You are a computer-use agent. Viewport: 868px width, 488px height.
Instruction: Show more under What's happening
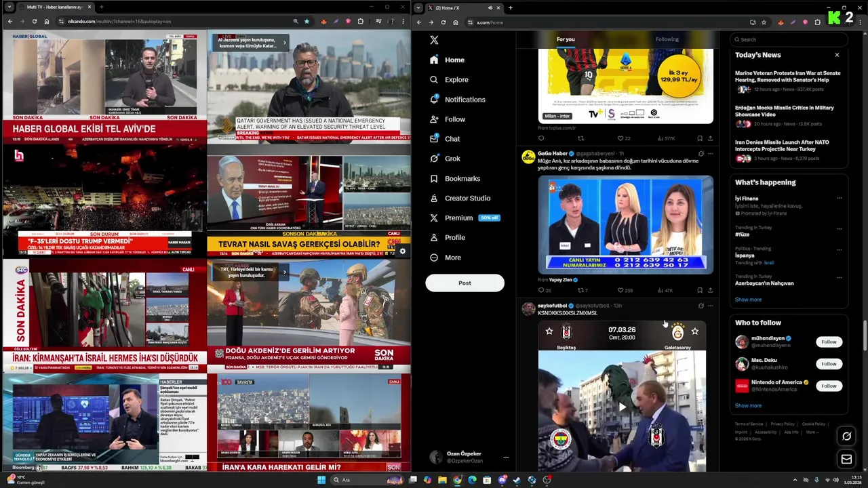[748, 300]
